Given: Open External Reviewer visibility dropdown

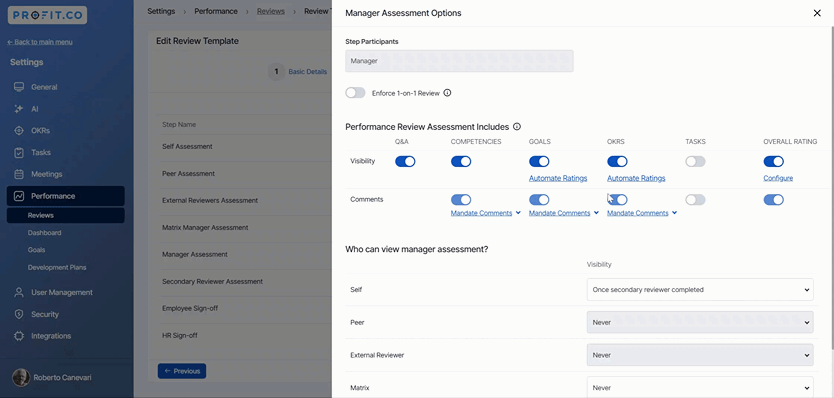Looking at the screenshot, I should coord(700,355).
